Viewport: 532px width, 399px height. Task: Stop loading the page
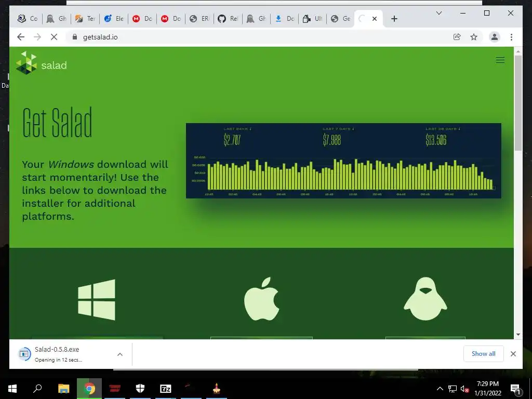(54, 37)
